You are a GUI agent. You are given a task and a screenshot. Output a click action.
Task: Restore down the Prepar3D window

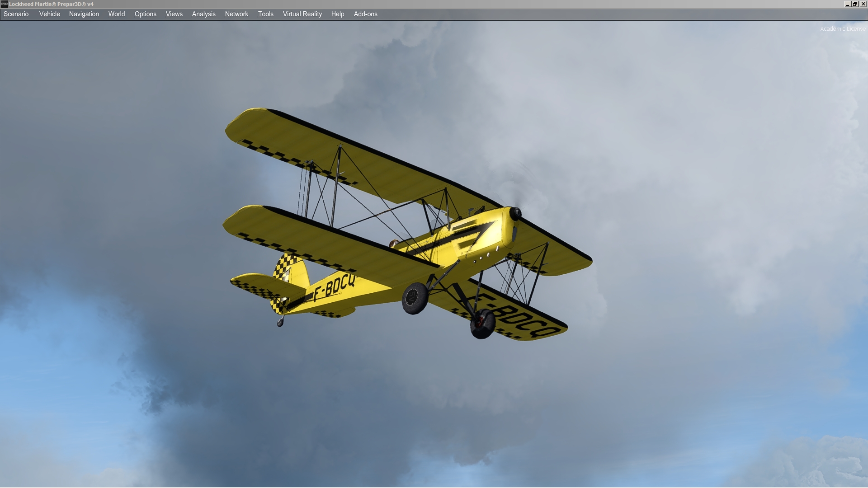[x=855, y=4]
